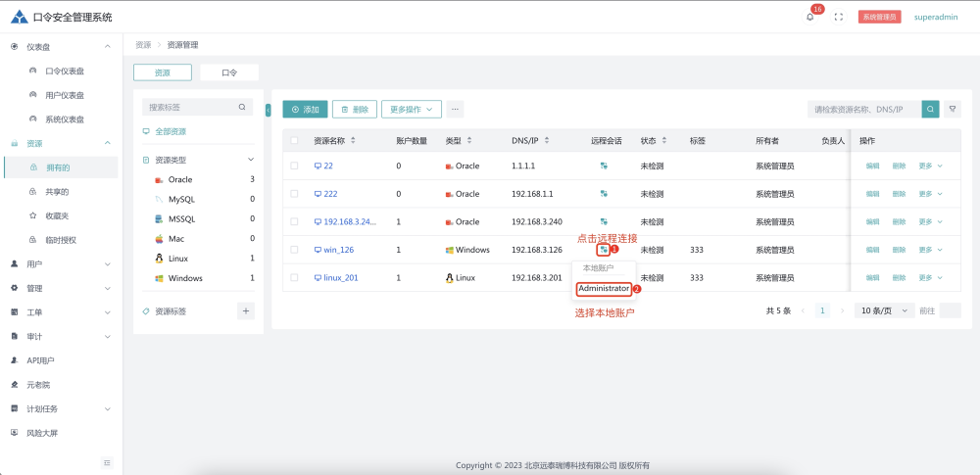Open the 更多操作 dropdown
This screenshot has width=980, height=475.
(413, 110)
